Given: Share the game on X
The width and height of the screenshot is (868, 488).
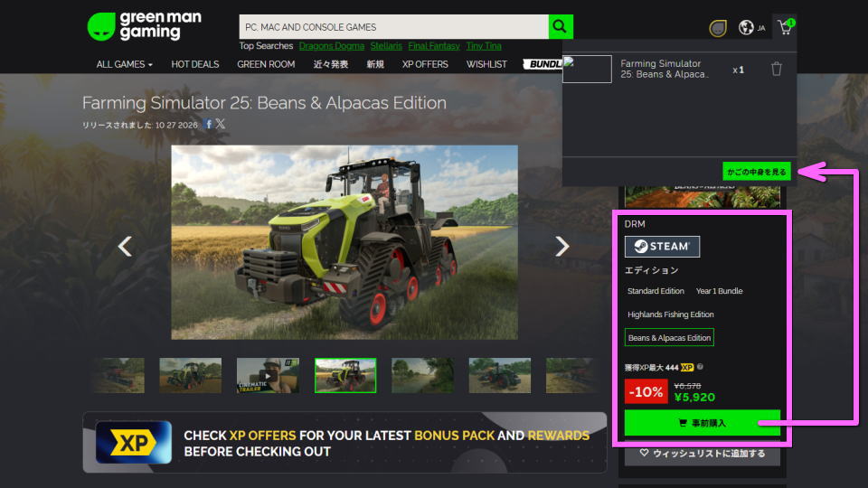Looking at the screenshot, I should 221,124.
